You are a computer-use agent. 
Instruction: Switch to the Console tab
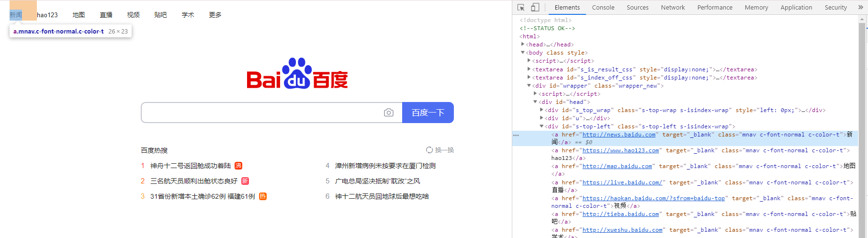(603, 7)
